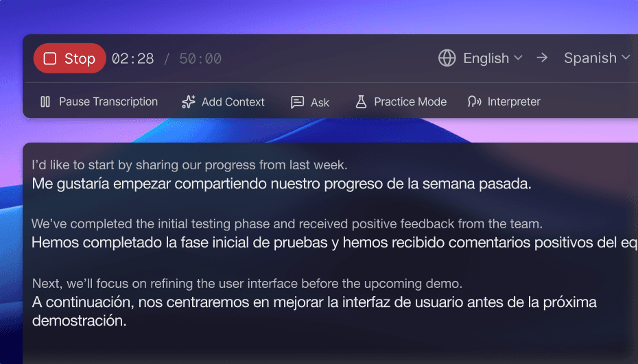Click the Ask chat bubble icon
Viewport: 638px width, 364px height.
[297, 102]
